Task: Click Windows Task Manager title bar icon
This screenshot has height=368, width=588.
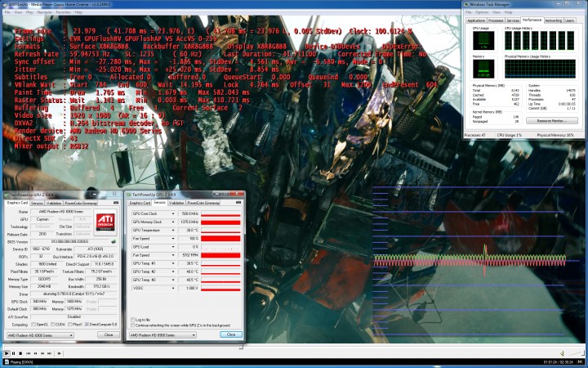Action: (466, 5)
